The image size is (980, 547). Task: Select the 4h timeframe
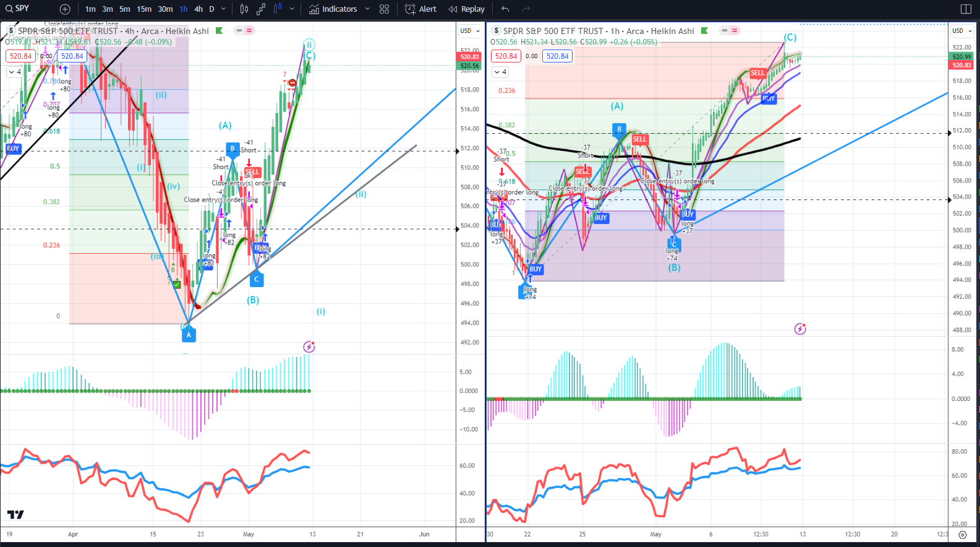pos(198,9)
